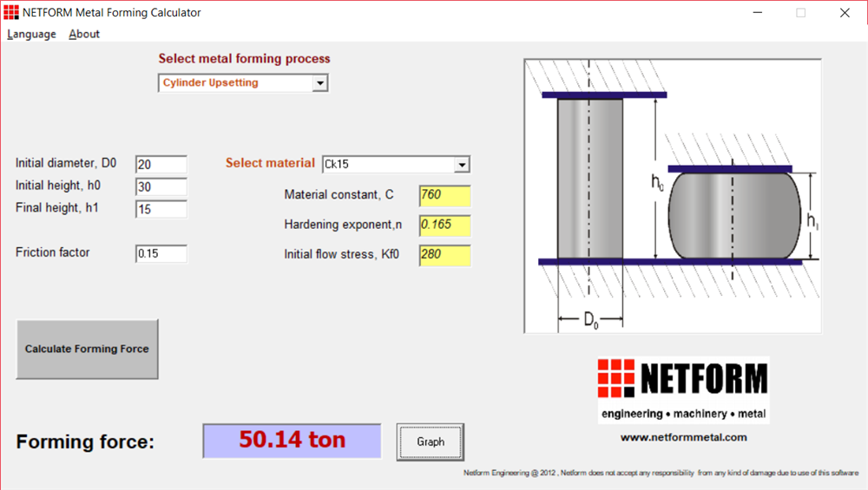Click the Initial flow stress Kf0 field

(x=444, y=256)
